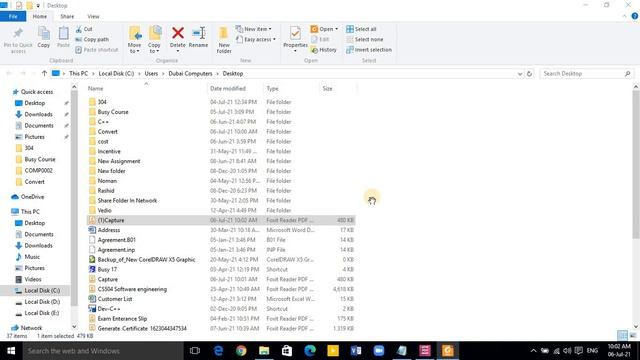Create a New folder from ribbon

pyautogui.click(x=224, y=40)
